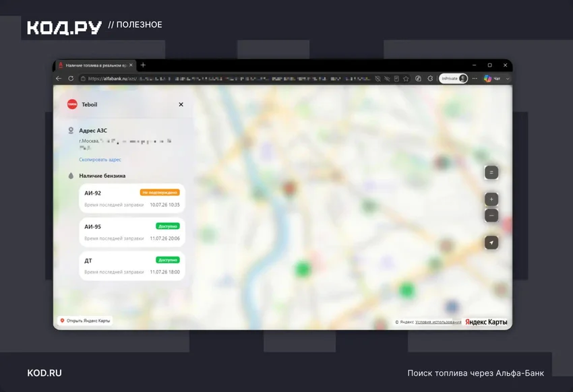Click the Доступно badge on АИ-95
The image size is (573, 392).
coord(168,226)
